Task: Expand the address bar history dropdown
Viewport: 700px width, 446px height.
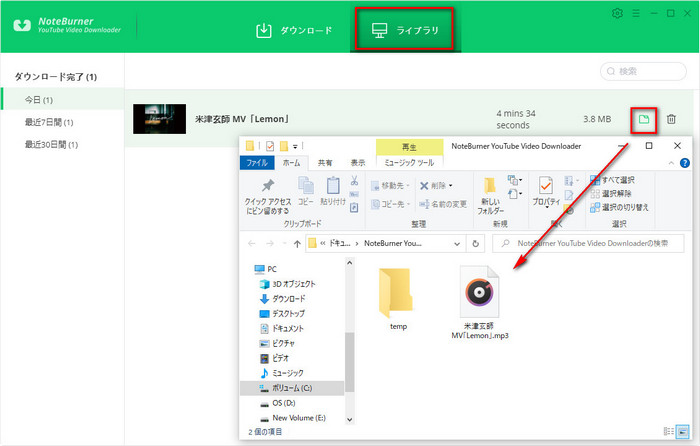Action: click(457, 244)
